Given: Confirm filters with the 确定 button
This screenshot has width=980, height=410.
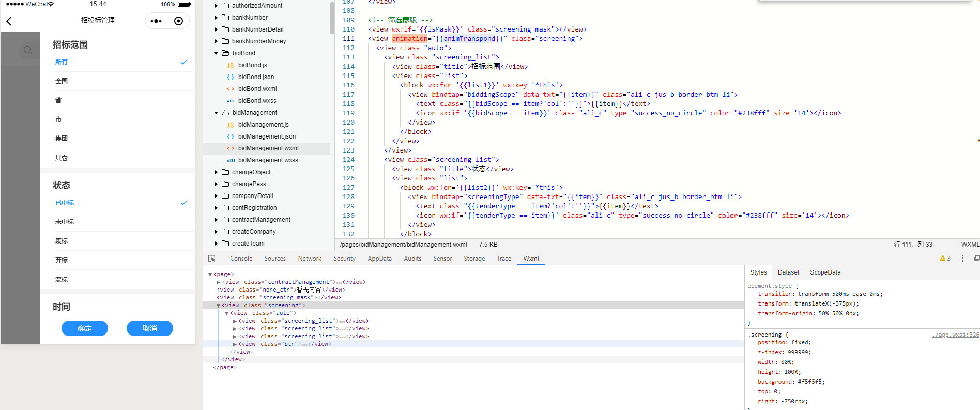Looking at the screenshot, I should [x=85, y=328].
